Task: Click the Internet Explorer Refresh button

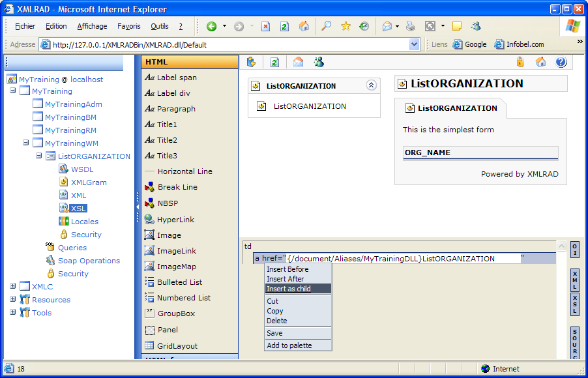Action: pos(284,27)
